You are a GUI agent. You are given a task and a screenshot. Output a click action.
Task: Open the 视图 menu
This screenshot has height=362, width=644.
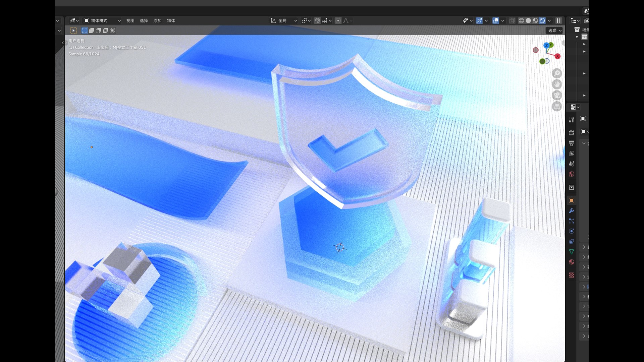click(x=130, y=21)
